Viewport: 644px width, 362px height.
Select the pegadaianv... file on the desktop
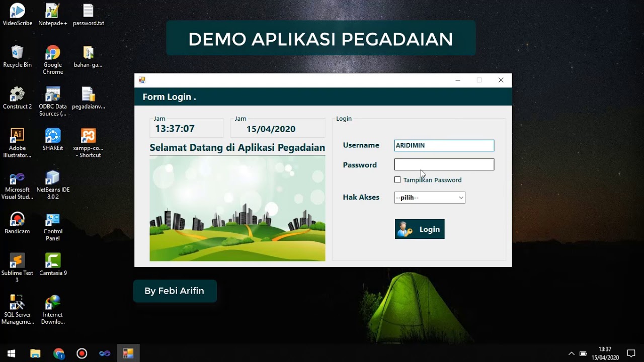(89, 98)
